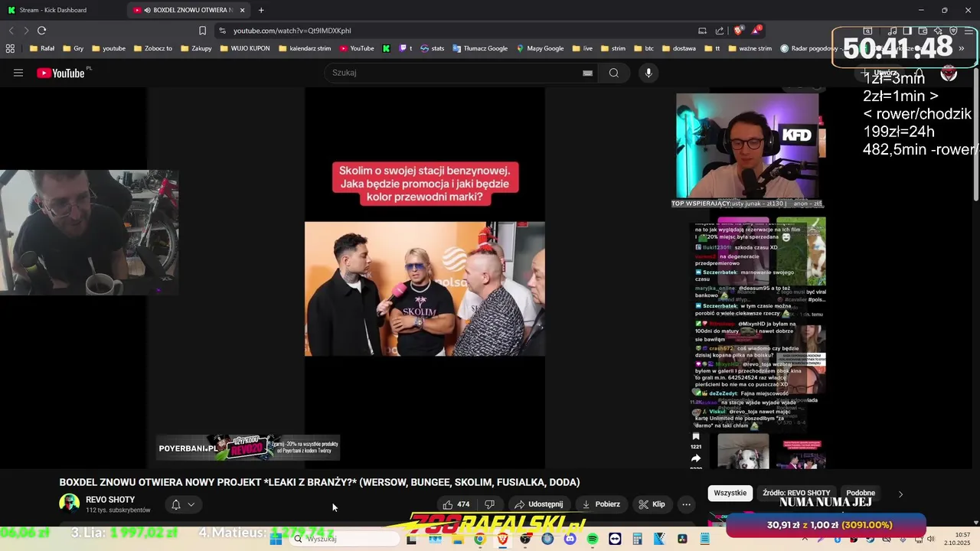Click the Udostępnij share button
This screenshot has height=551, width=980.
(x=538, y=504)
